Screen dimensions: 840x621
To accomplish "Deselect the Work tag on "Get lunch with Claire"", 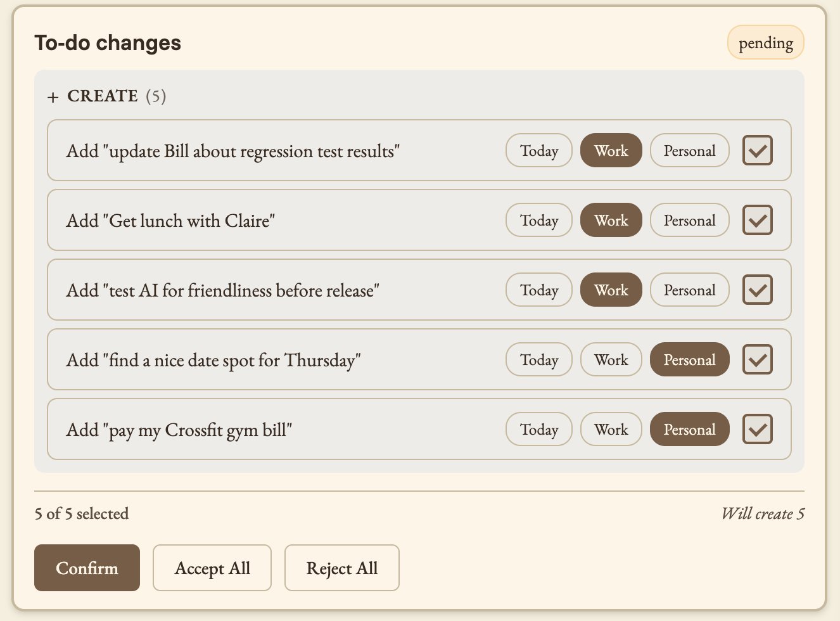I will point(611,220).
